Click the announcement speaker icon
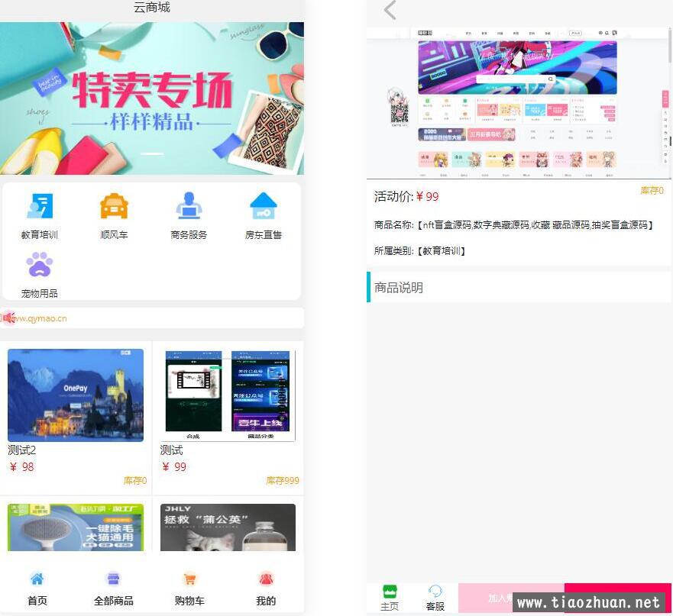Image resolution: width=673 pixels, height=616 pixels. pos(8,318)
